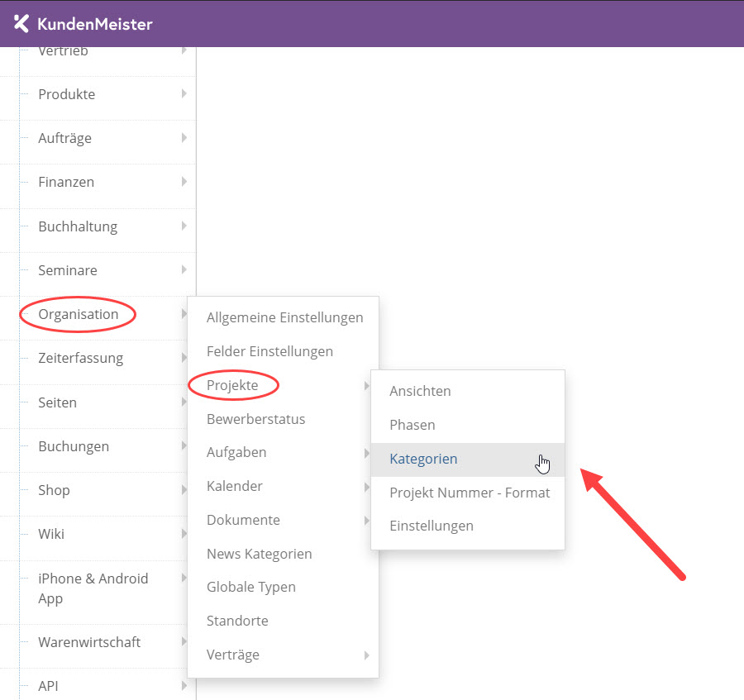The width and height of the screenshot is (744, 700).
Task: Select Buchhaltung in the sidebar
Action: coord(78,226)
